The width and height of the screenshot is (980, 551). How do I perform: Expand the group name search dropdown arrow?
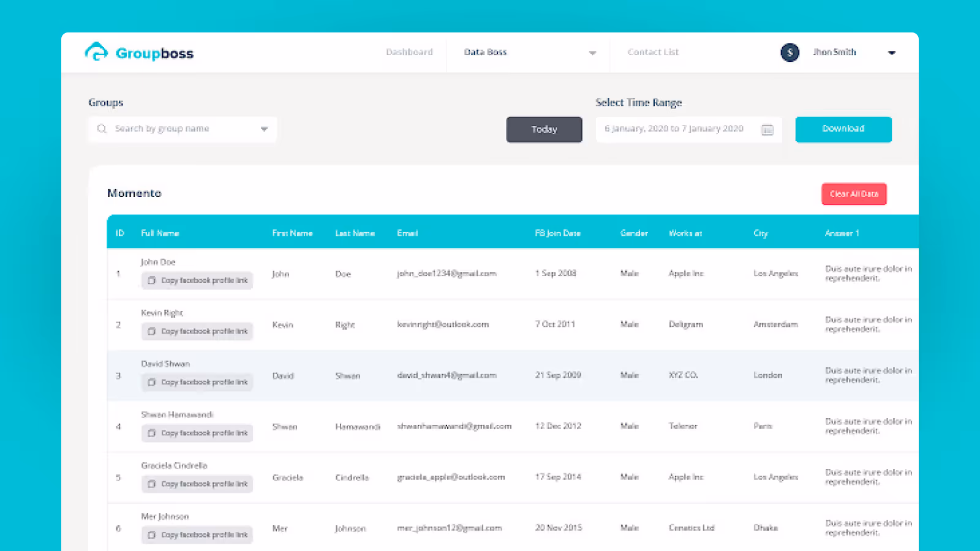click(x=264, y=129)
